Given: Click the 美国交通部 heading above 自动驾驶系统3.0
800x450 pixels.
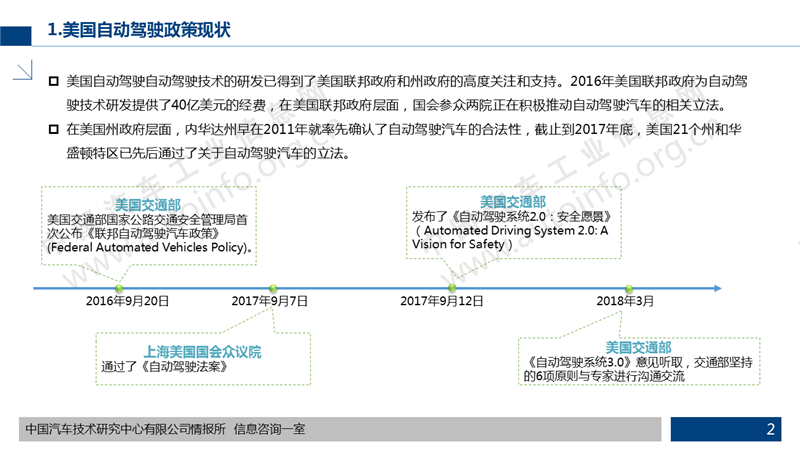Looking at the screenshot, I should pos(638,347).
